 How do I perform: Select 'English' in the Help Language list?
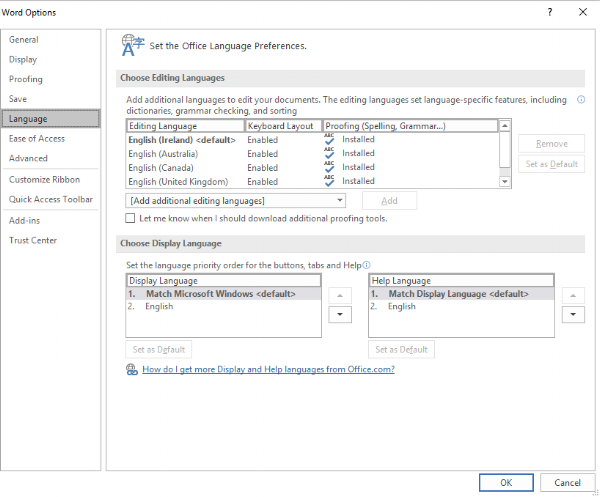461,306
